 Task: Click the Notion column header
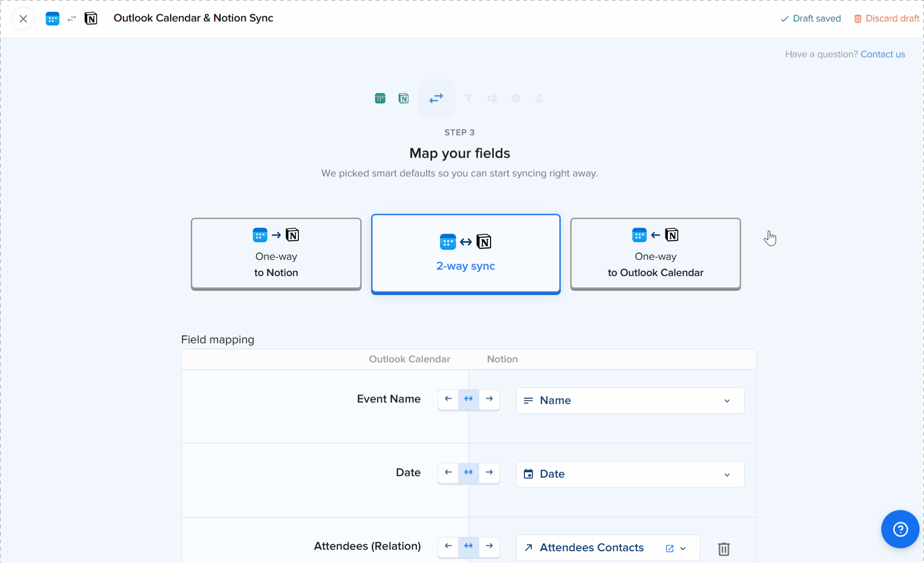pos(502,359)
